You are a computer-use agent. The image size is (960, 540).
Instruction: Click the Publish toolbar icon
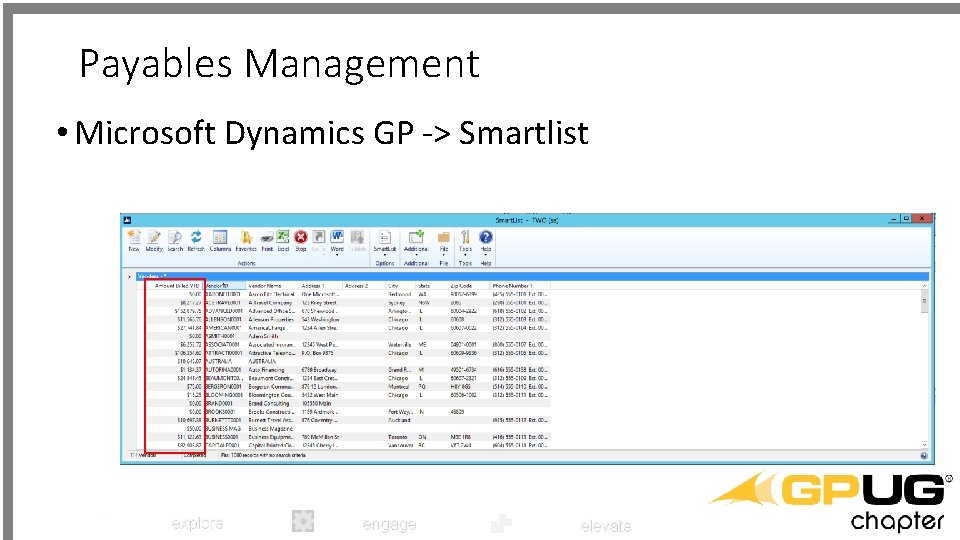(358, 240)
